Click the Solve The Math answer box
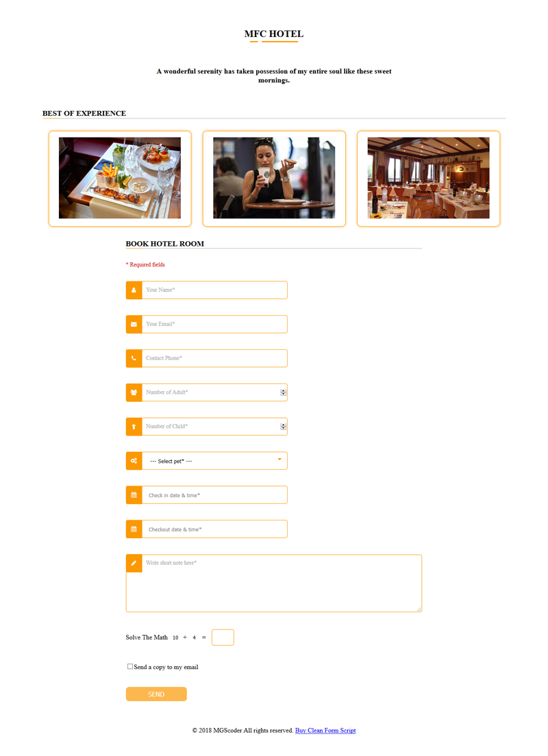Screen dimensions: 548x756 click(x=223, y=638)
